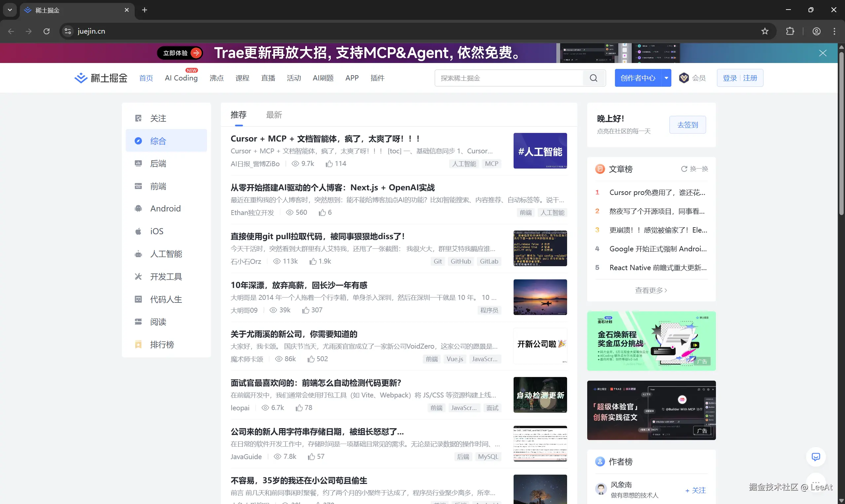Follow author 风象南 with 关注
This screenshot has height=504, width=845.
pos(695,490)
